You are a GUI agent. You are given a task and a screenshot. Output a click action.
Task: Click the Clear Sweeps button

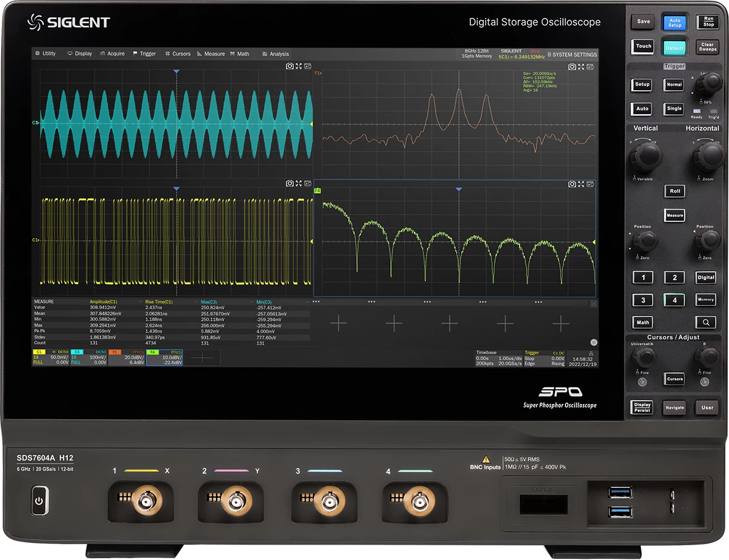pyautogui.click(x=707, y=46)
